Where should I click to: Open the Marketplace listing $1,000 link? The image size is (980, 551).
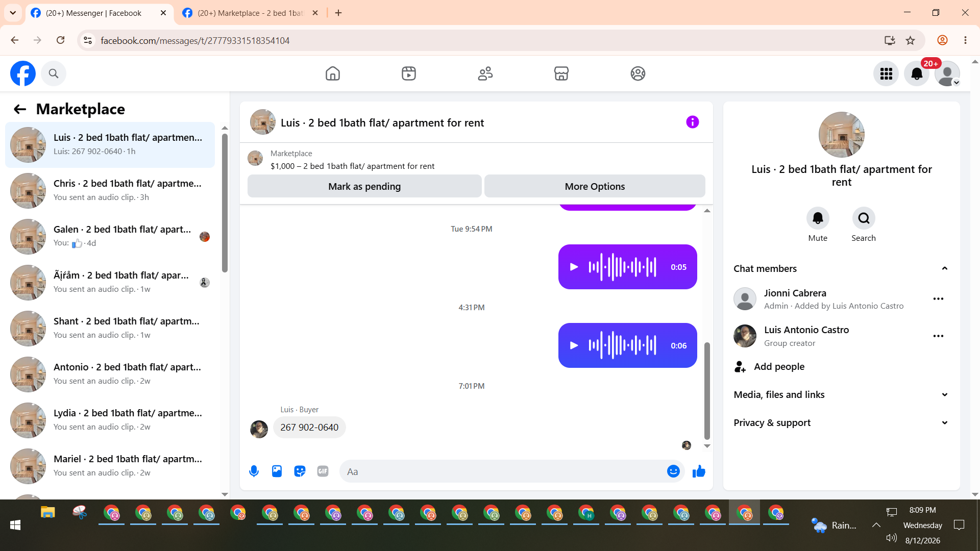pyautogui.click(x=352, y=166)
